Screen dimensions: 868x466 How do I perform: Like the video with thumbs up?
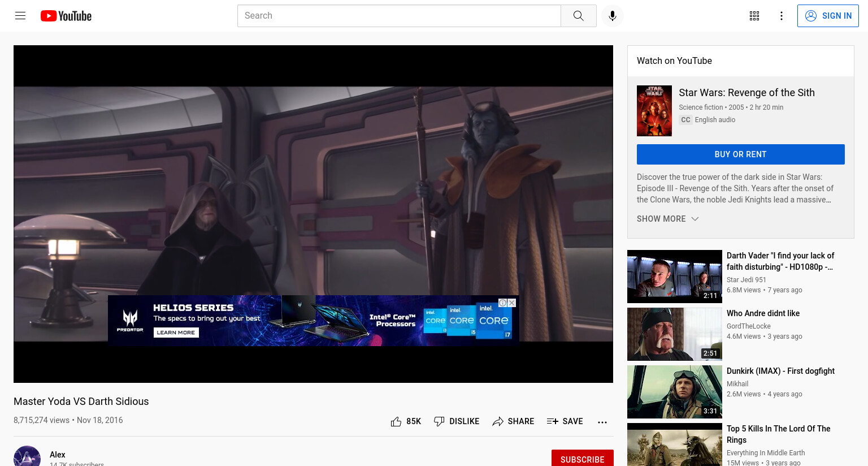coord(406,421)
